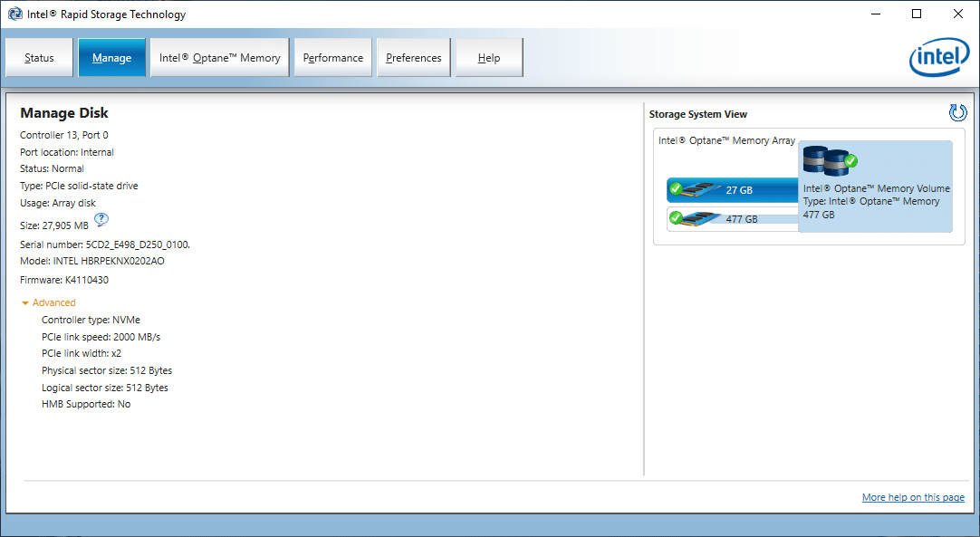This screenshot has height=537, width=980.
Task: Click the Model: INTEL HBRPEKNX0202AO line
Action: coord(92,261)
